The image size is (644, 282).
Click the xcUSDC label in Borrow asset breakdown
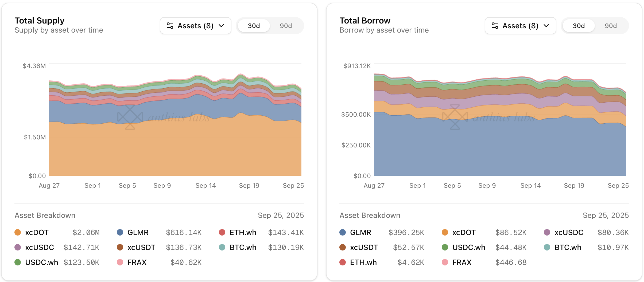[x=569, y=232]
